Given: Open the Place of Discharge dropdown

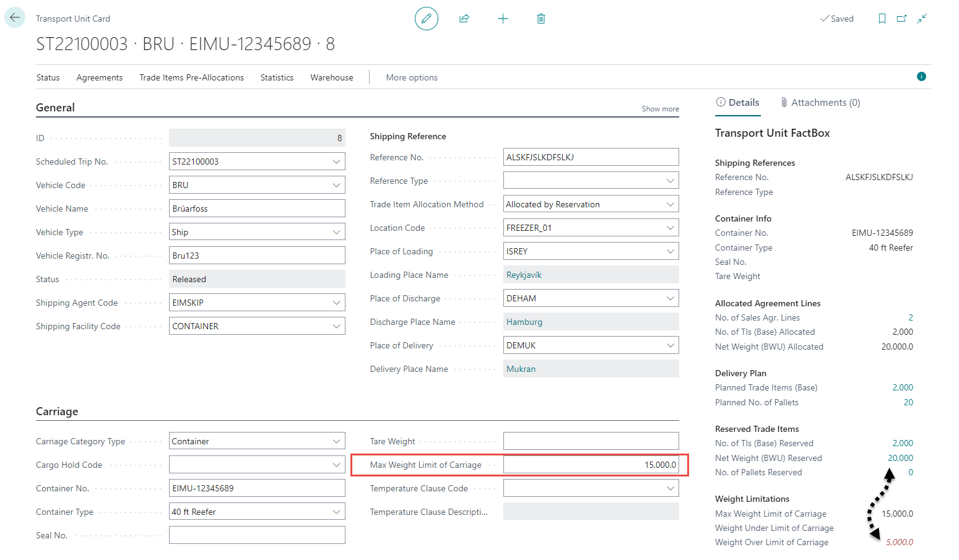Looking at the screenshot, I should pyautogui.click(x=670, y=298).
